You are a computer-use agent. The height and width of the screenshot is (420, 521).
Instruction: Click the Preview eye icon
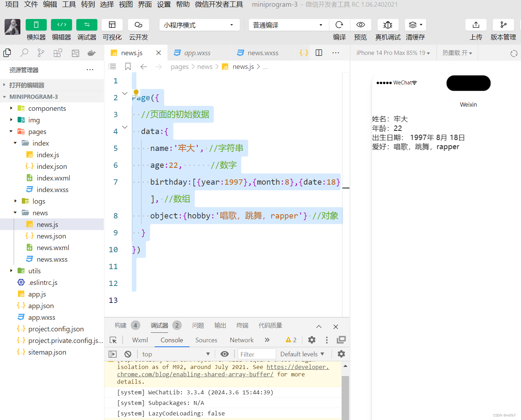click(360, 25)
